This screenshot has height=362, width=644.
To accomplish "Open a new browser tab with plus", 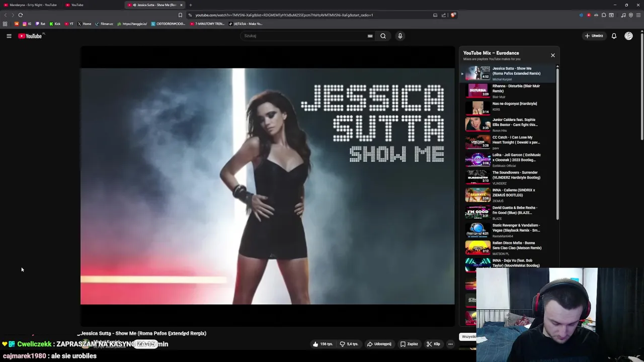I will tap(190, 5).
